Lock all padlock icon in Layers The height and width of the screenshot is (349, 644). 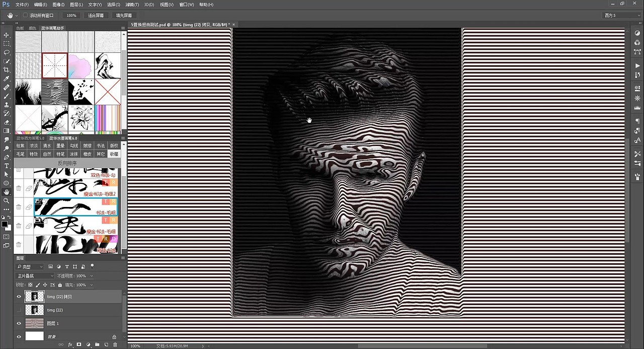click(x=60, y=285)
